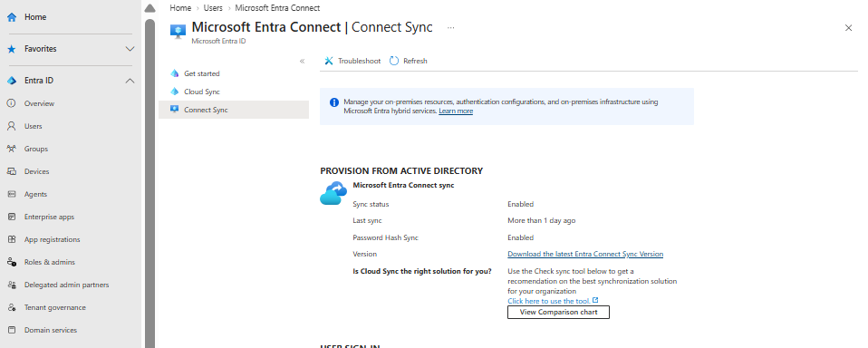Viewport: 868px width, 348px height.
Task: Click the Users breadcrumb link
Action: tap(213, 8)
